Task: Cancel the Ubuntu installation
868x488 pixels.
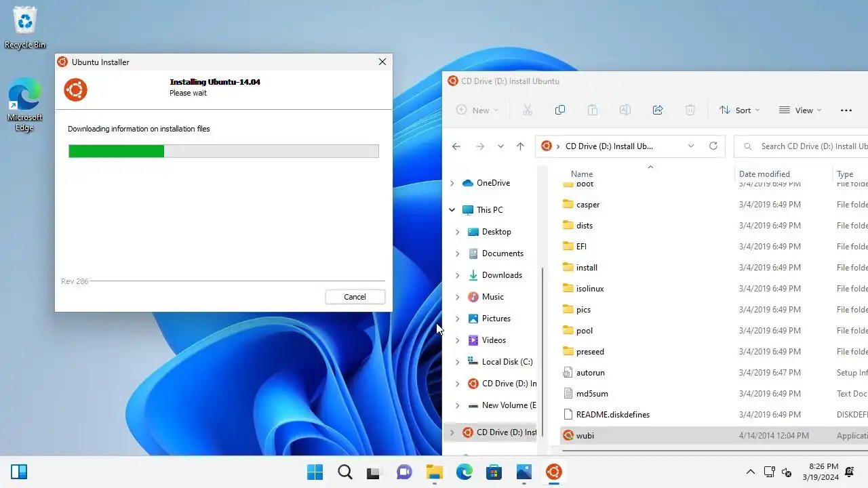Action: click(355, 297)
